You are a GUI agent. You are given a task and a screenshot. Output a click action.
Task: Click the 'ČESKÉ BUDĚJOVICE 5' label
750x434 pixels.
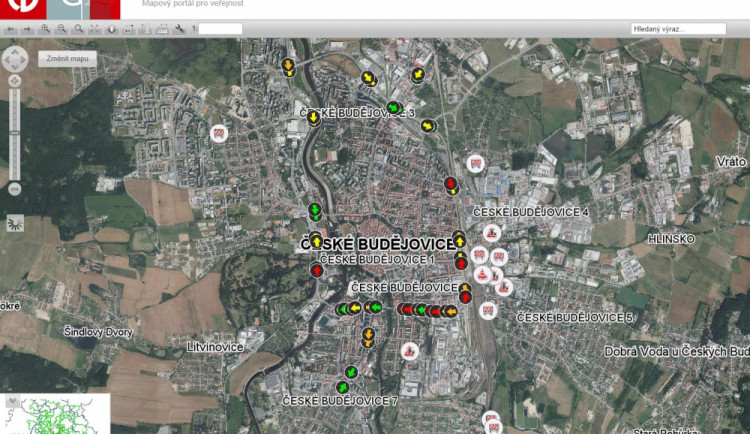575,318
